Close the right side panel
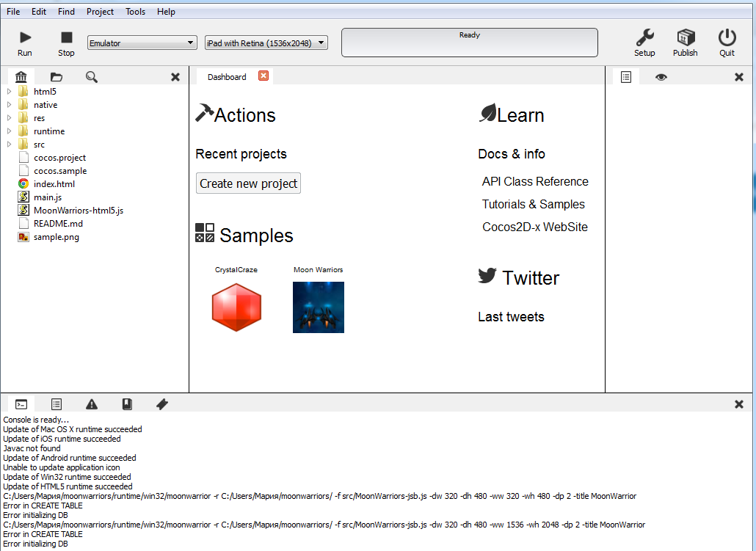 point(738,77)
